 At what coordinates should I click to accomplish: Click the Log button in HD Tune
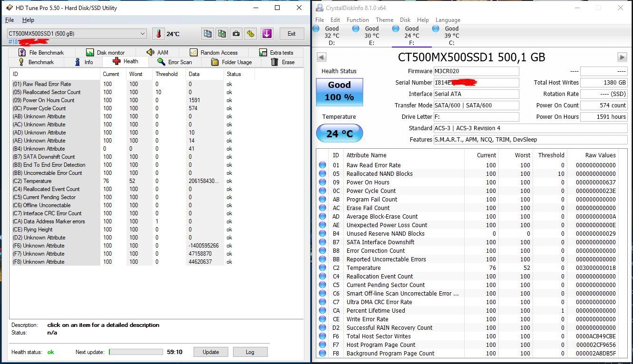pos(250,352)
